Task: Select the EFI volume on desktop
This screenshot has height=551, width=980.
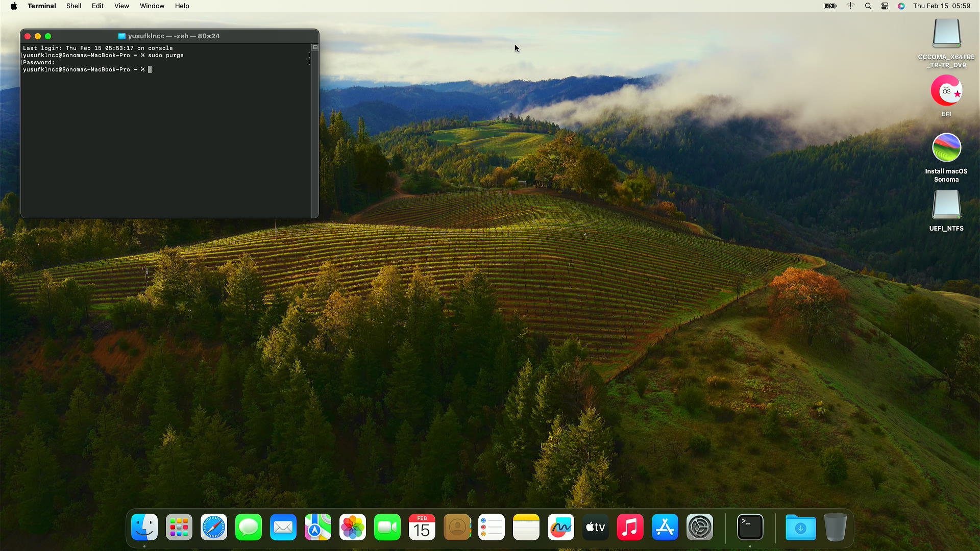Action: (x=946, y=91)
